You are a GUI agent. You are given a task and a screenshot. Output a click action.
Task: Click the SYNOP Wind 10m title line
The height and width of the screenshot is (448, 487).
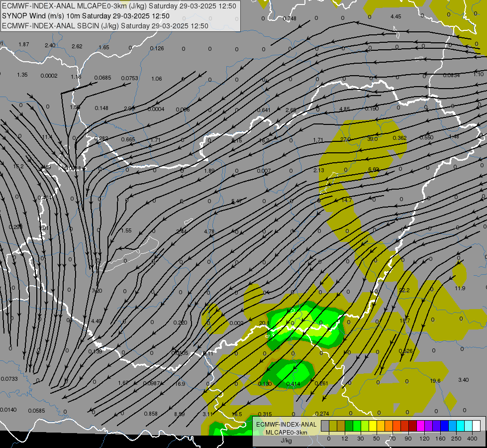coord(86,16)
